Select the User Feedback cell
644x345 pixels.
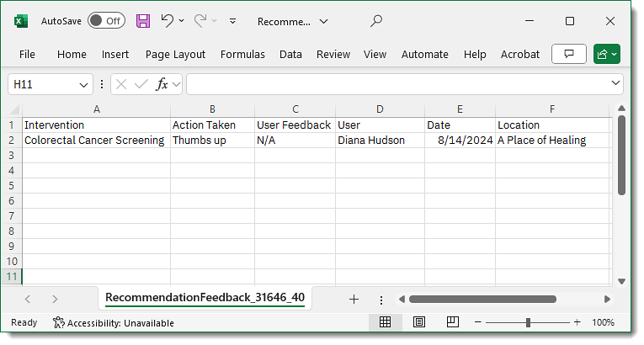tap(295, 125)
